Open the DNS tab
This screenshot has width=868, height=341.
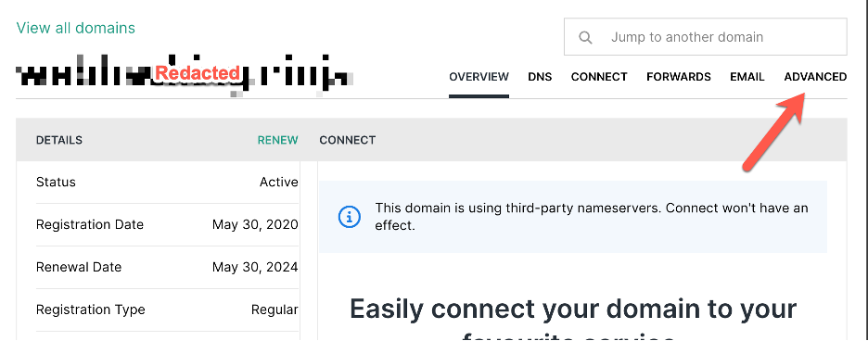(540, 77)
